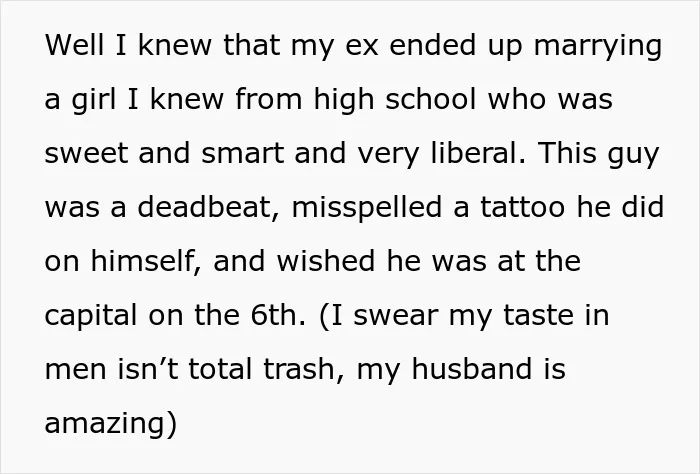Click the word "amazing" on last line
Viewport: 700px width, 474px height.
click(x=105, y=425)
